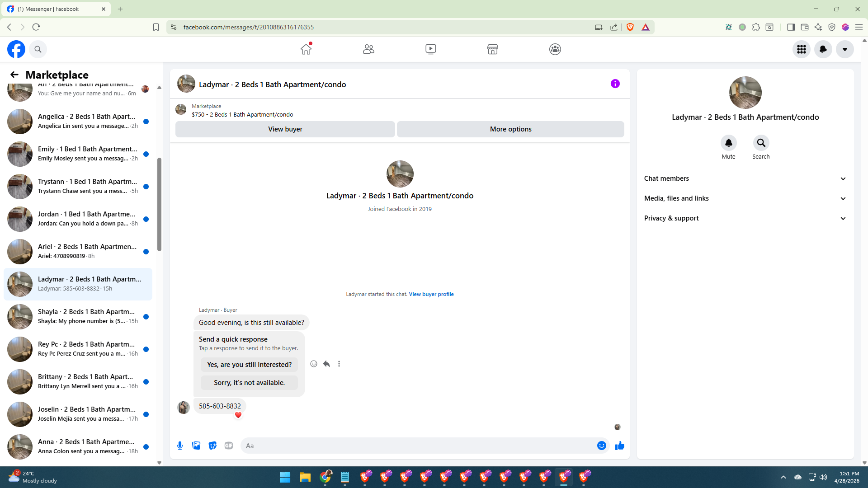
Task: Click the voice clip microphone icon
Action: pos(180,446)
